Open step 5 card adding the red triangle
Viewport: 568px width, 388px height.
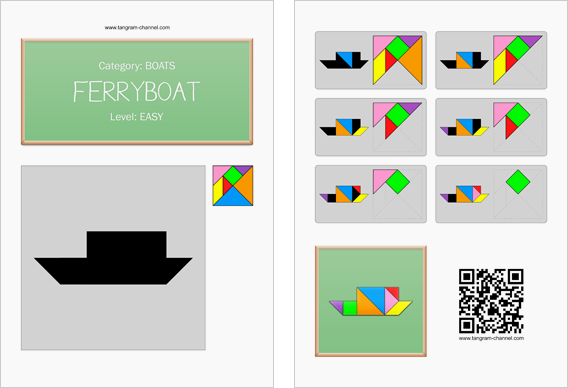point(371,194)
